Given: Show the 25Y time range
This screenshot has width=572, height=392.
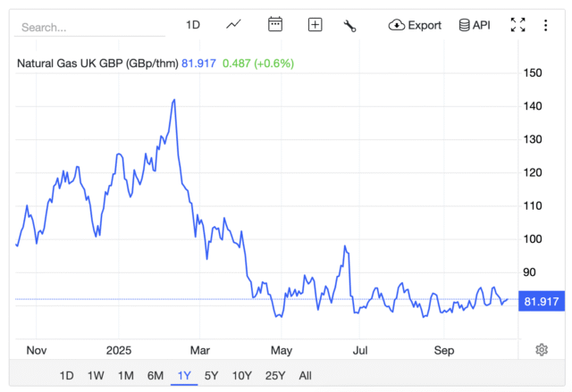Looking at the screenshot, I should tap(275, 375).
